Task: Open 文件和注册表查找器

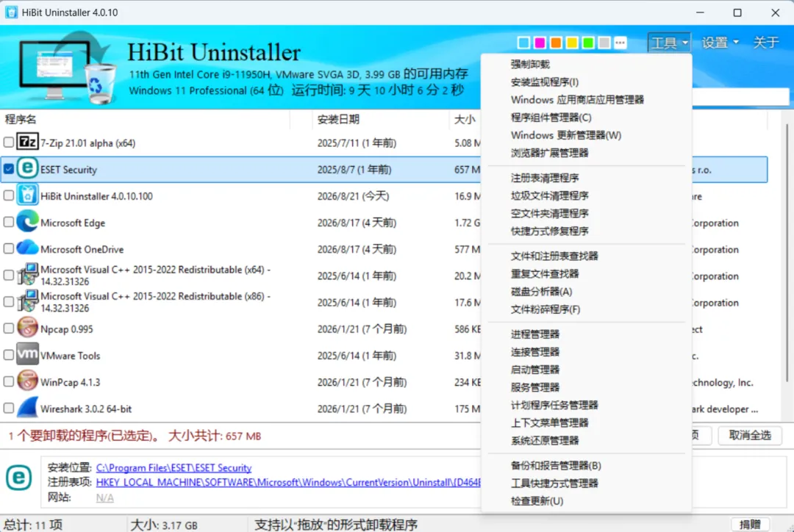Action: (x=554, y=256)
